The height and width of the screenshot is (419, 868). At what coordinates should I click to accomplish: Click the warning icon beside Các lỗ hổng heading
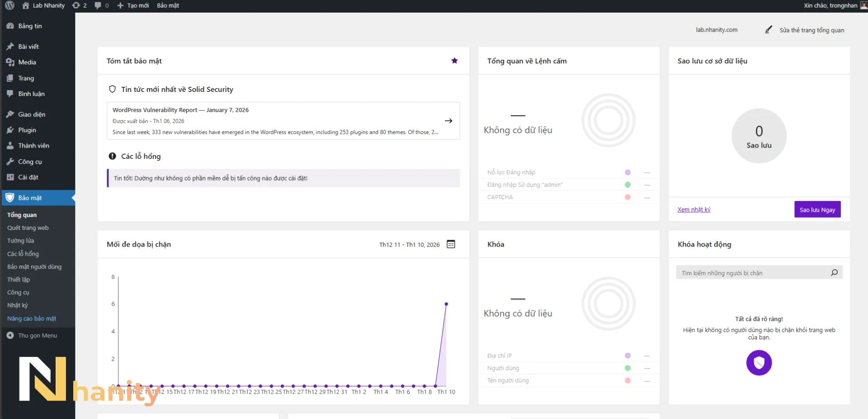(x=112, y=156)
